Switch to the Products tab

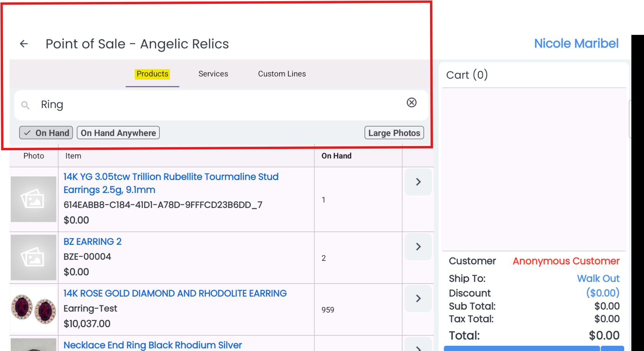(152, 74)
